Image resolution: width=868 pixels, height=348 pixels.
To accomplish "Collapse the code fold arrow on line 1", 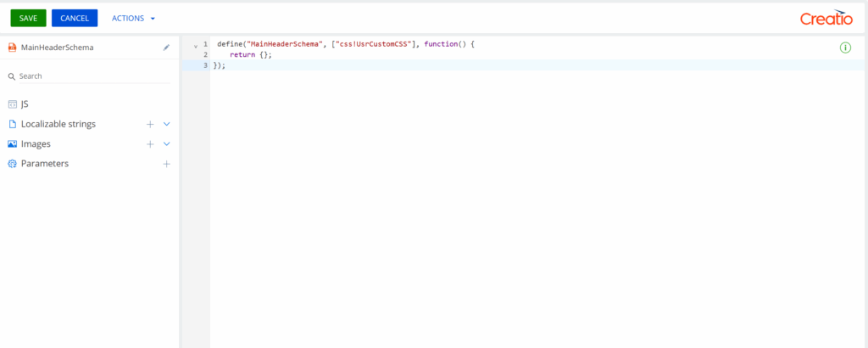I will pyautogui.click(x=196, y=45).
